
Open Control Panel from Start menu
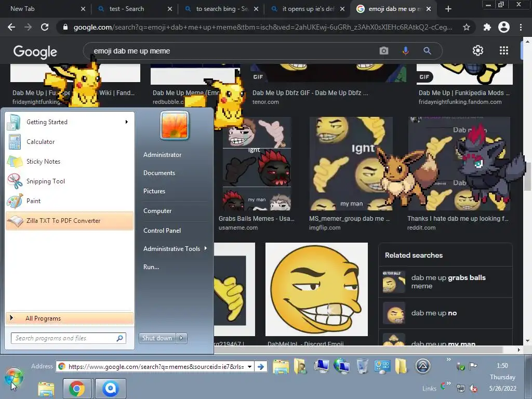point(162,231)
